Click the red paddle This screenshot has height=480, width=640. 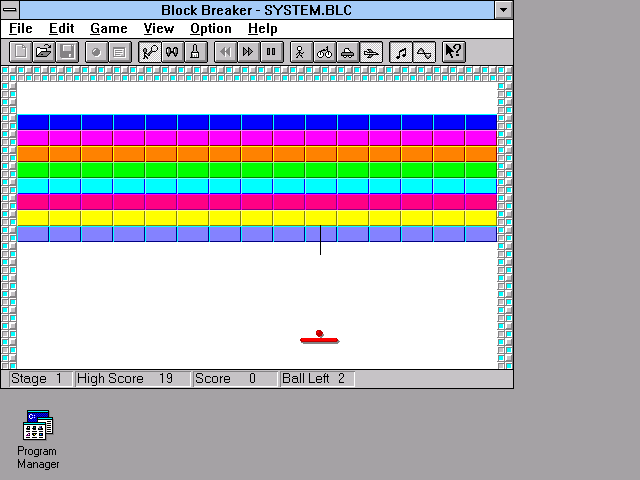(320, 341)
